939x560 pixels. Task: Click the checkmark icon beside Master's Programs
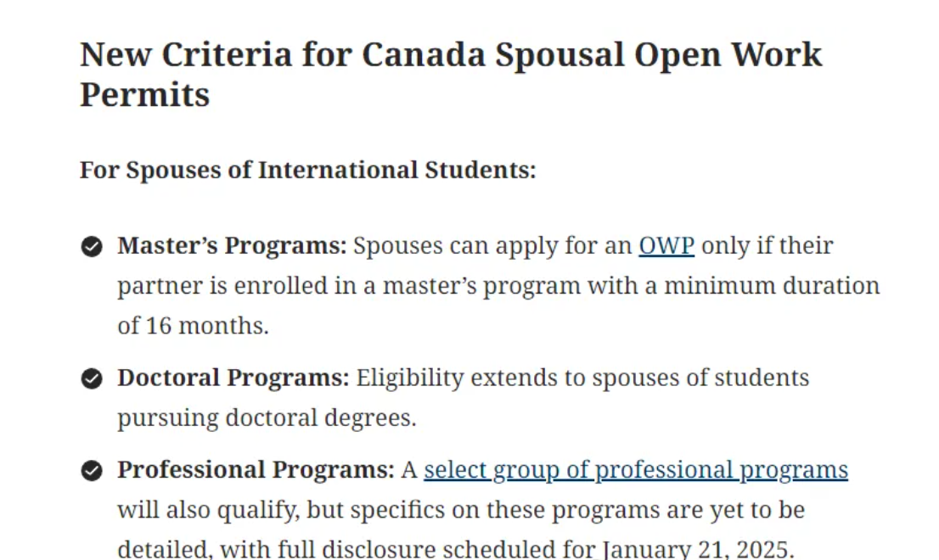[92, 247]
